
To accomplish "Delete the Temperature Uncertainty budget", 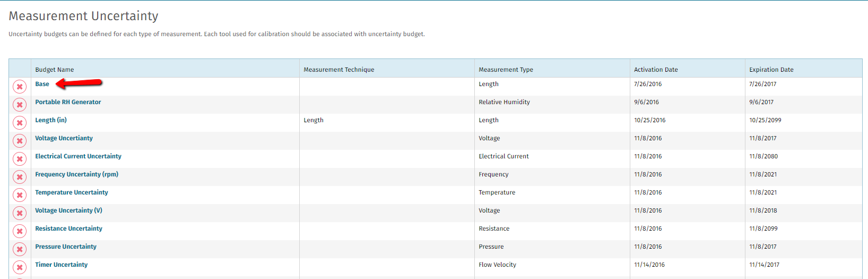I will tap(20, 195).
